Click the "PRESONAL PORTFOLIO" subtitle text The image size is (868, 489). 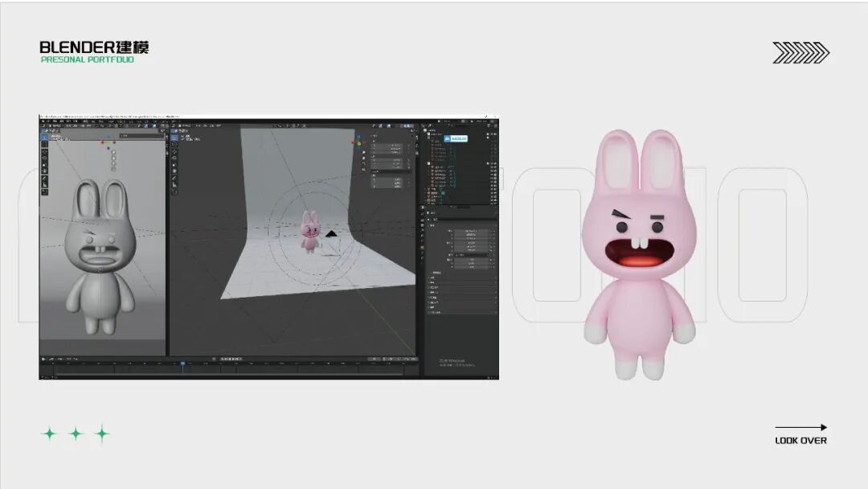click(x=88, y=60)
